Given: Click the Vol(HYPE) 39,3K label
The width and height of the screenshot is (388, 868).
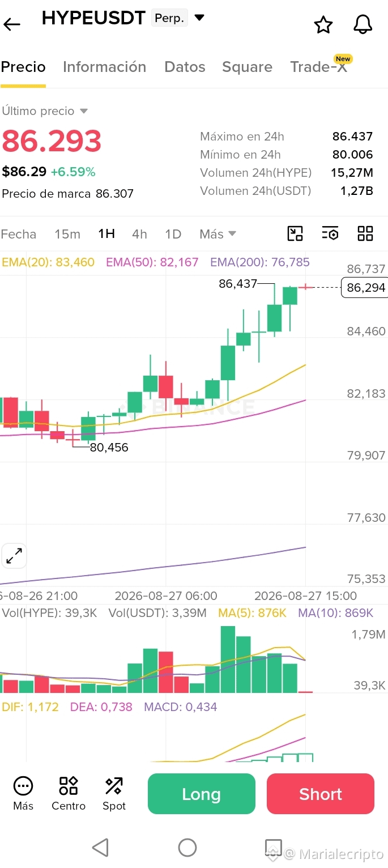Looking at the screenshot, I should click(50, 613).
